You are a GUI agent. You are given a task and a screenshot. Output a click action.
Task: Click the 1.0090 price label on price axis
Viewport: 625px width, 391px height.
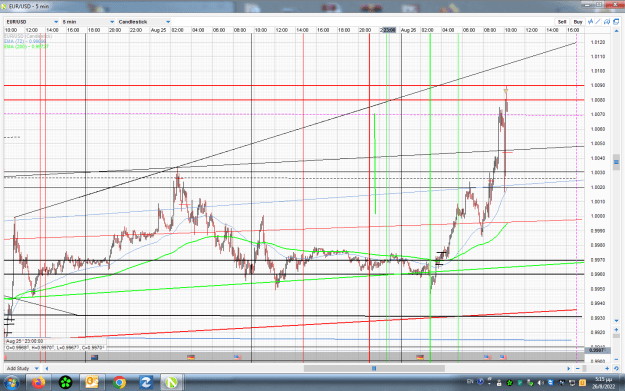(598, 85)
